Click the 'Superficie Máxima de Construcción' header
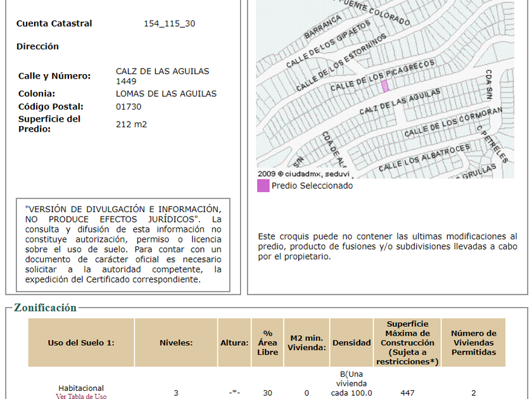This screenshot has height=399, width=532. click(407, 343)
